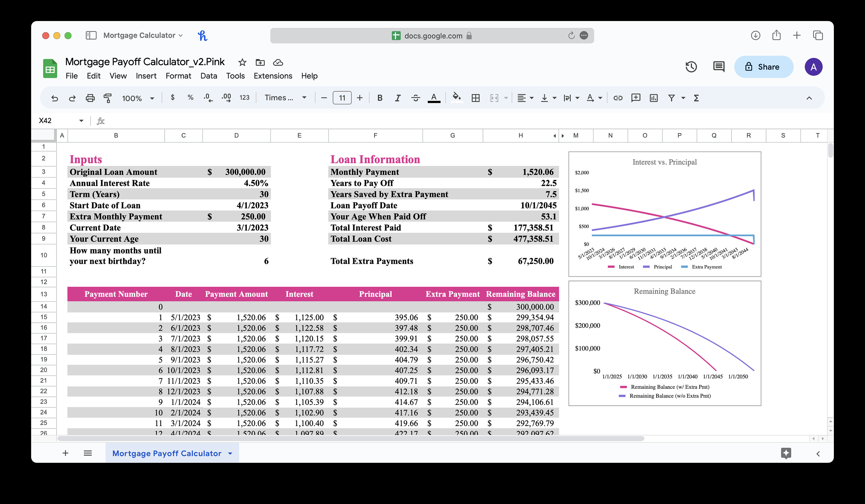Toggle italic formatting

(398, 98)
